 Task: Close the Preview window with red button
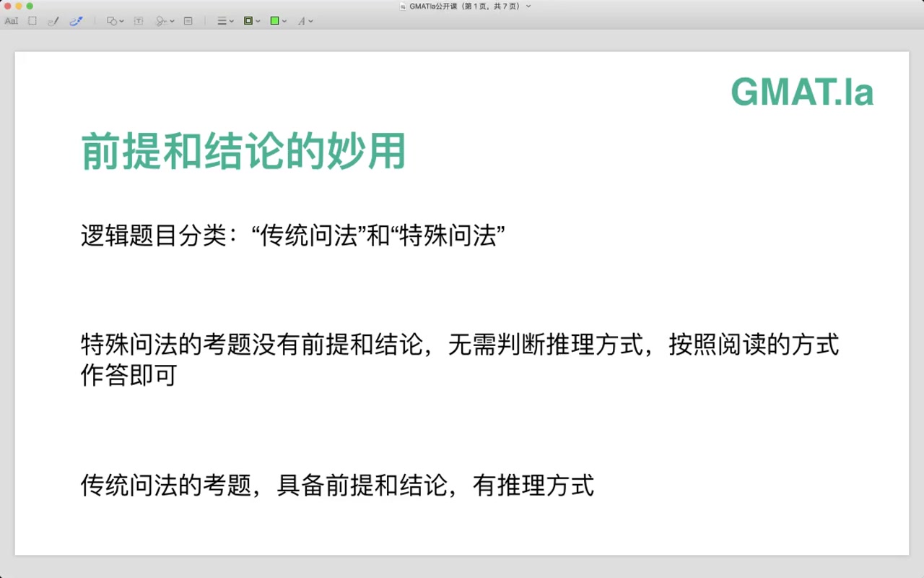(x=8, y=6)
